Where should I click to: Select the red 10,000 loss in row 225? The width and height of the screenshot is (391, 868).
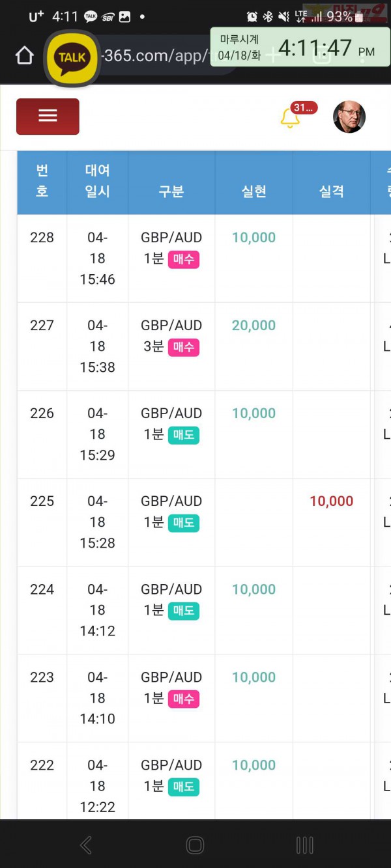click(331, 501)
